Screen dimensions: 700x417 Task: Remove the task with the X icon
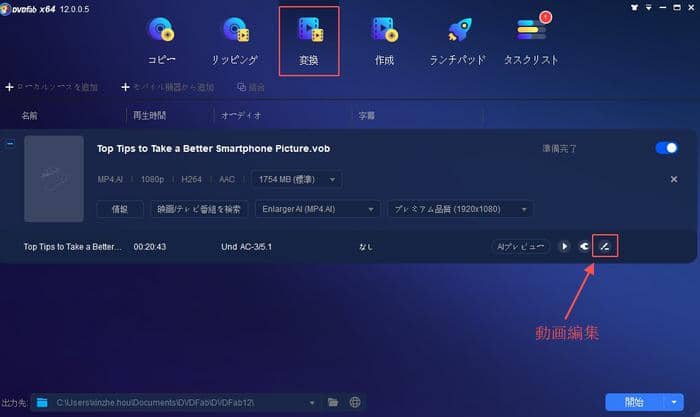[x=674, y=179]
